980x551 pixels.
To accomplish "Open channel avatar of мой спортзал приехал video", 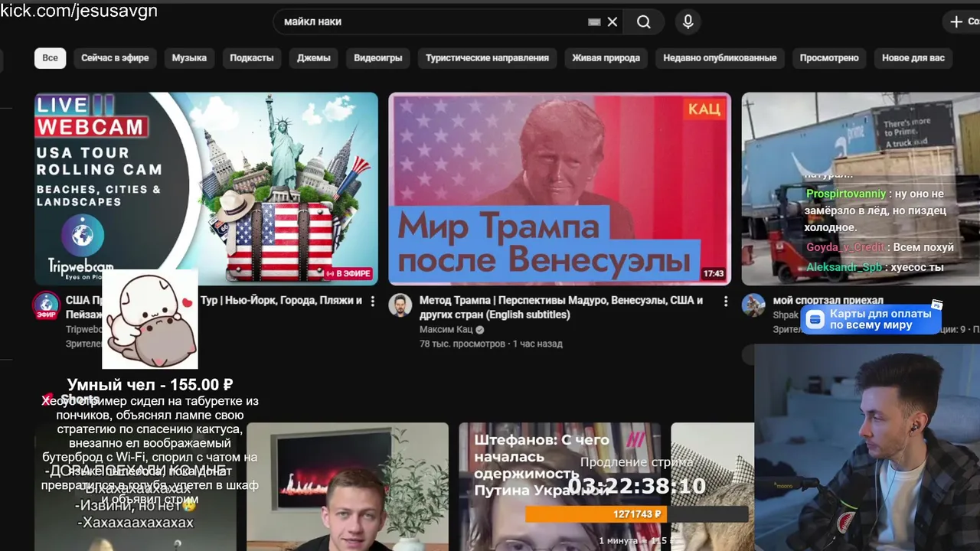I will tap(753, 305).
